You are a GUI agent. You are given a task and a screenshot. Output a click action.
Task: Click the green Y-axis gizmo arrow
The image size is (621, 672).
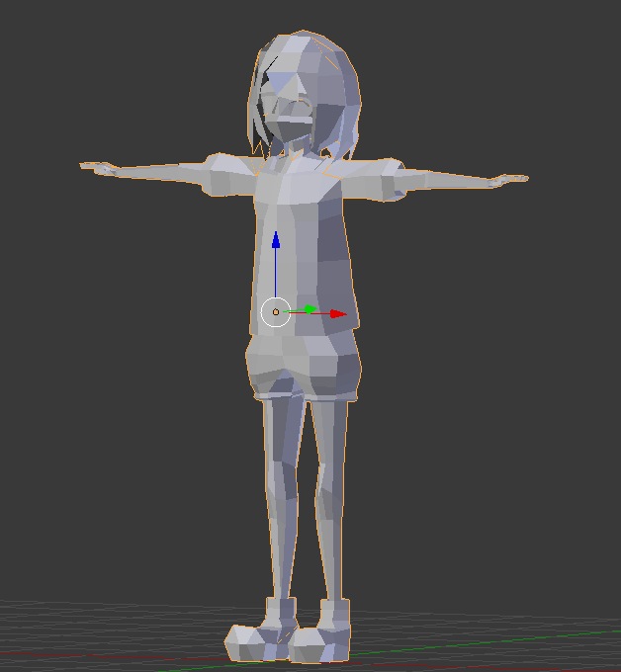tap(310, 309)
